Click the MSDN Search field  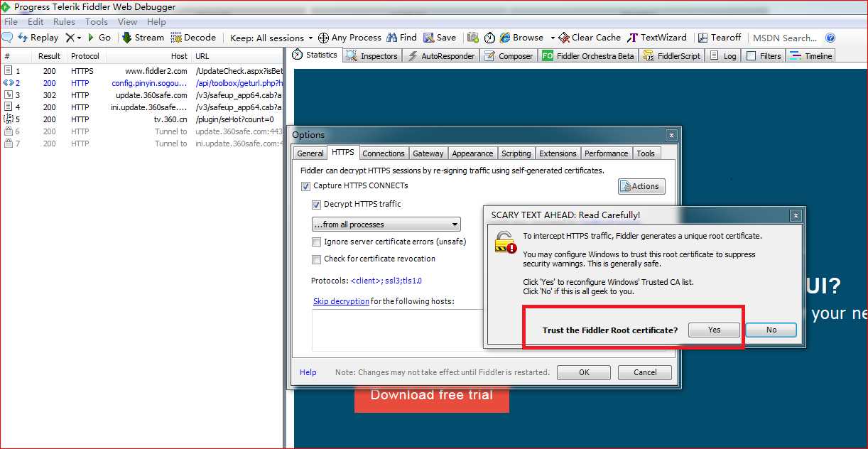coord(785,38)
